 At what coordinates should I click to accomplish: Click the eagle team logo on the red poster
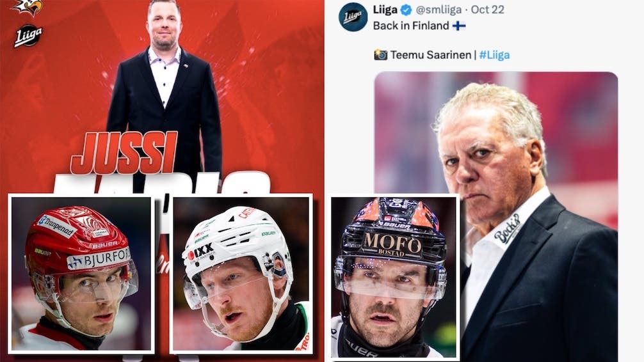pyautogui.click(x=28, y=8)
